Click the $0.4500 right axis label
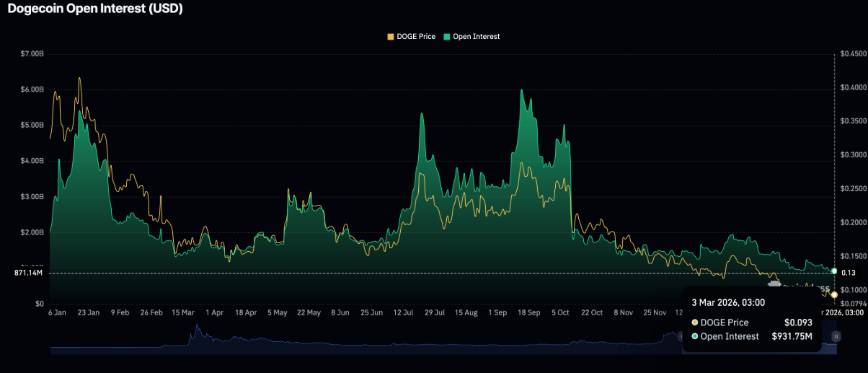 [x=851, y=54]
